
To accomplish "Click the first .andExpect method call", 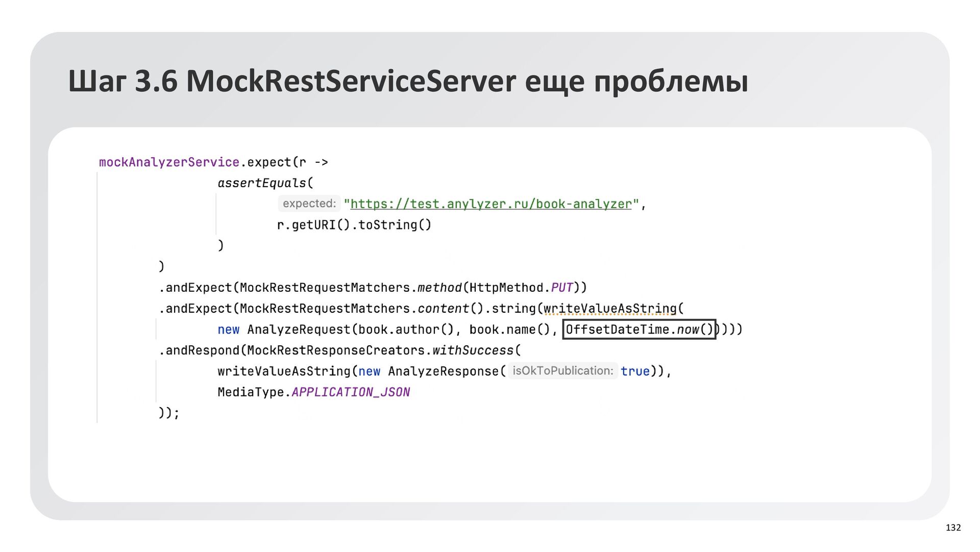I will click(x=195, y=288).
